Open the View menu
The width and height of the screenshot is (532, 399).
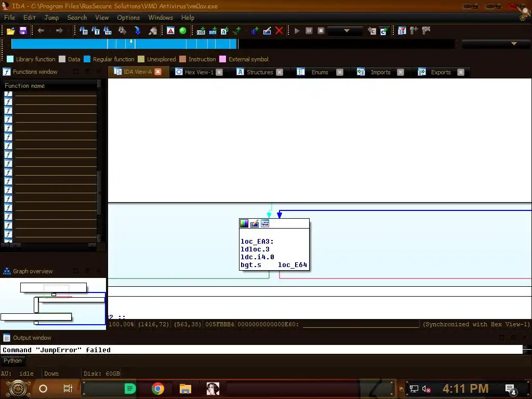click(102, 18)
